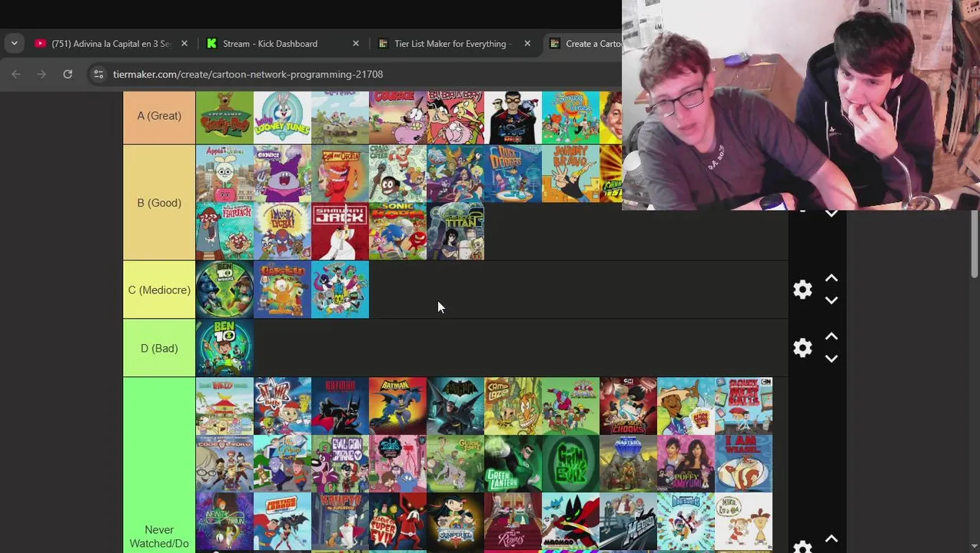980x553 pixels.
Task: Select the League of Super Evil thumbnail
Action: coord(397,521)
